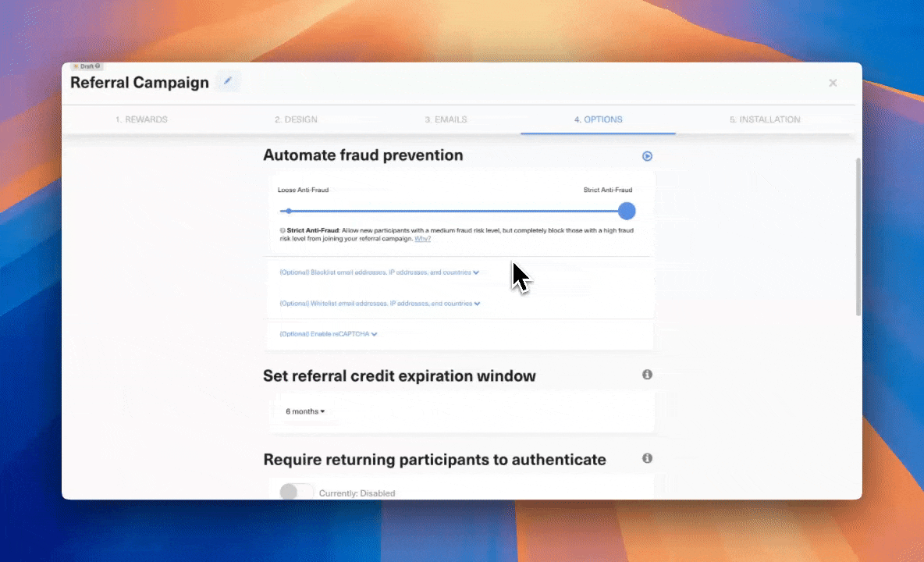Expand the Blacklist email addresses options

click(x=379, y=272)
